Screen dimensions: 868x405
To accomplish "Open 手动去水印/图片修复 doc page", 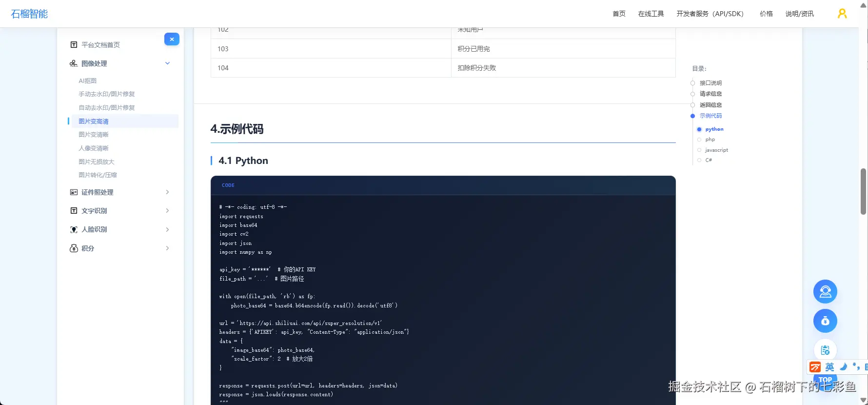I will (x=107, y=94).
